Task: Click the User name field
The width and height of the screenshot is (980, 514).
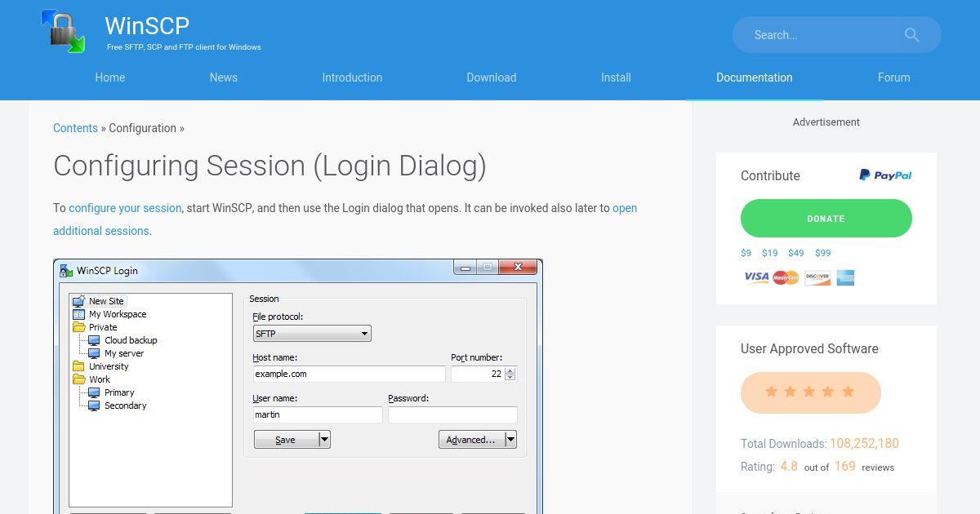Action: pos(318,414)
